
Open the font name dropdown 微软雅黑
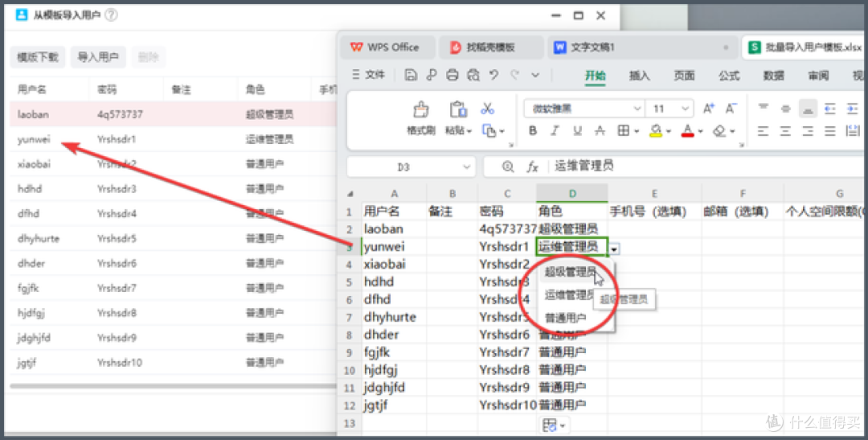pyautogui.click(x=637, y=109)
